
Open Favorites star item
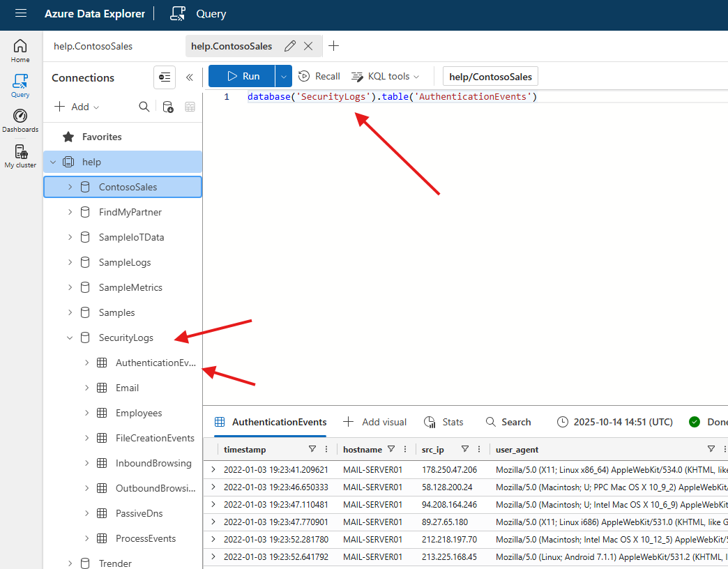pyautogui.click(x=102, y=137)
